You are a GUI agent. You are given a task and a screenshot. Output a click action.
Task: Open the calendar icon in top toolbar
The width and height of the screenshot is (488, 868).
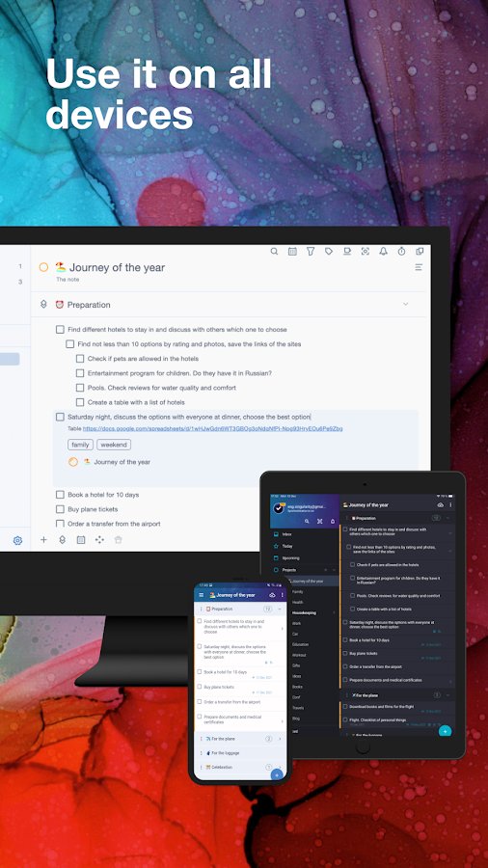(292, 252)
